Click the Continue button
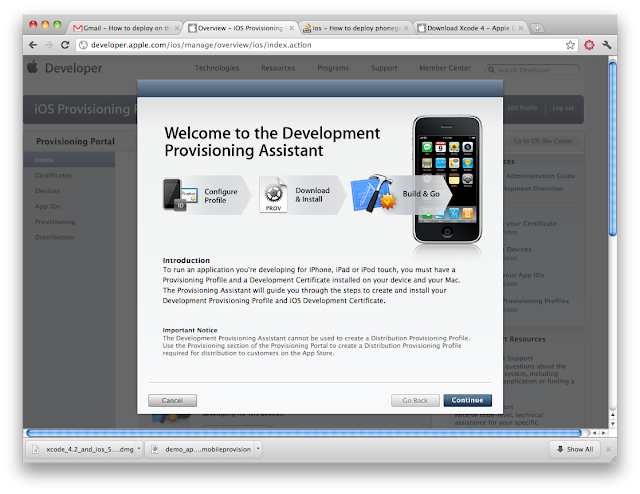The height and width of the screenshot is (494, 640). (467, 400)
